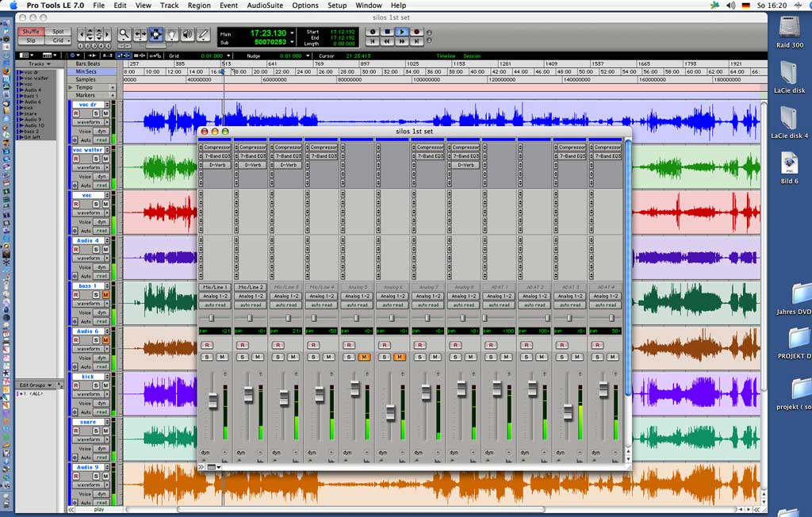Open the AudioSuite menu
Image resolution: width=812 pixels, height=517 pixels.
point(265,6)
